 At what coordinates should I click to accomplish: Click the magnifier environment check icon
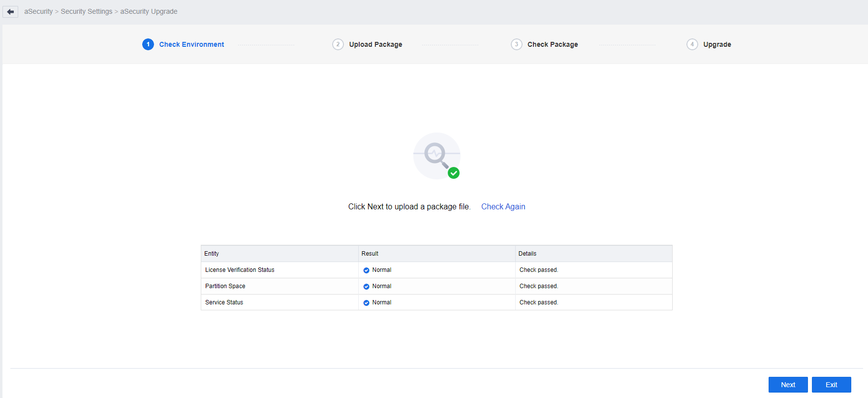(x=436, y=156)
